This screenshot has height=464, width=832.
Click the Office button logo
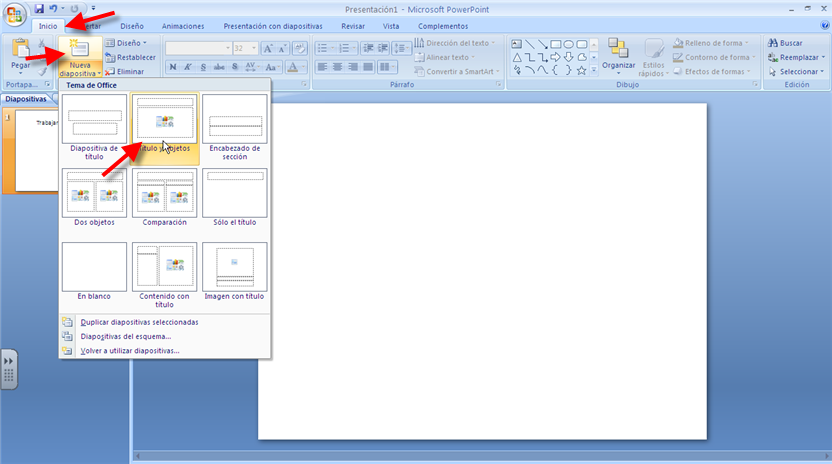[x=16, y=14]
